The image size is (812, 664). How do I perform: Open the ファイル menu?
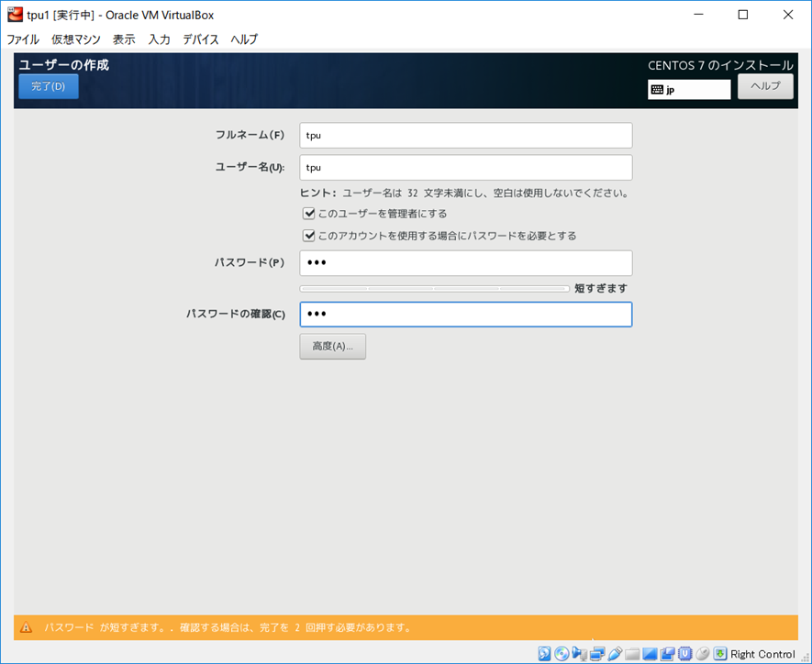point(23,39)
